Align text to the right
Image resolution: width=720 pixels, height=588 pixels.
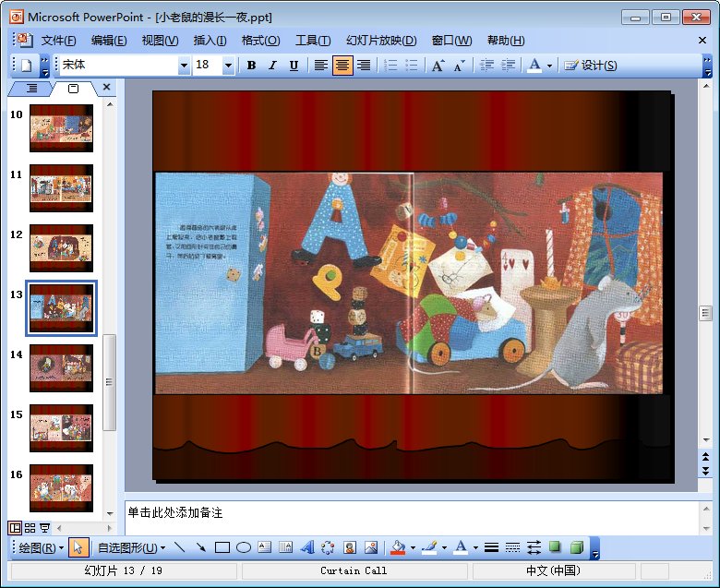[x=364, y=66]
